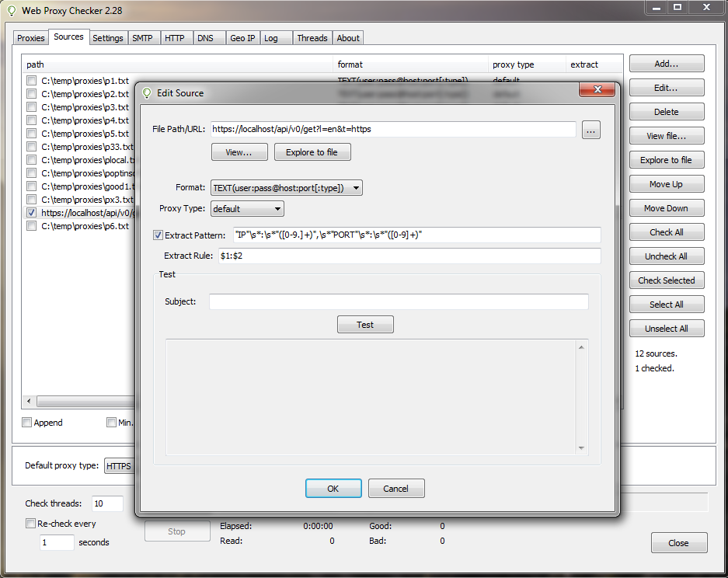Disable the Extract Pattern checkbox
Viewport: 728px width, 578px height.
click(x=158, y=235)
